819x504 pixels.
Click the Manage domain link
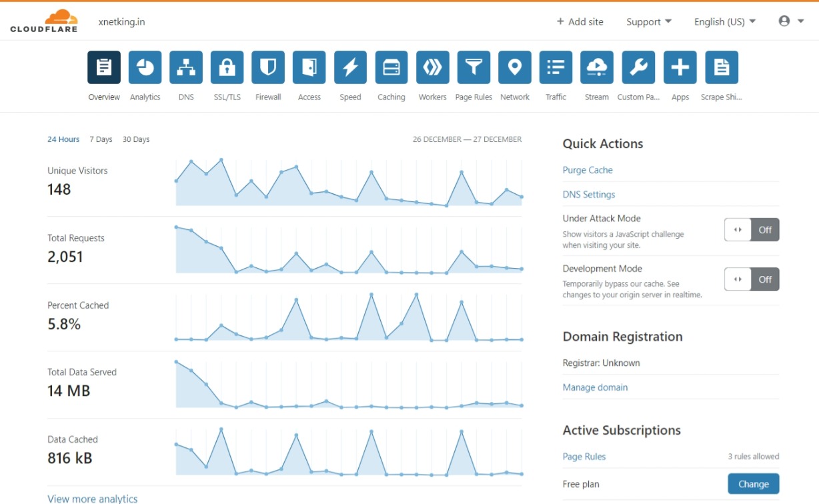595,387
